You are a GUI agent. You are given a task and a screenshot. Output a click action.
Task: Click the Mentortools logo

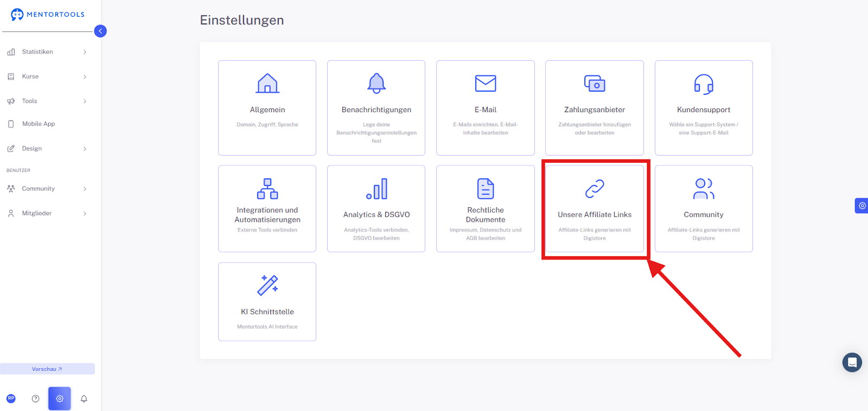tap(48, 15)
